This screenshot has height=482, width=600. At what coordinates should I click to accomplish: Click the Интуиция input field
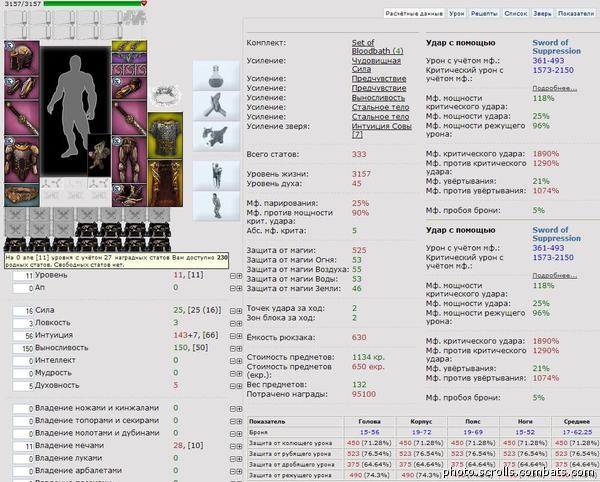point(23,336)
